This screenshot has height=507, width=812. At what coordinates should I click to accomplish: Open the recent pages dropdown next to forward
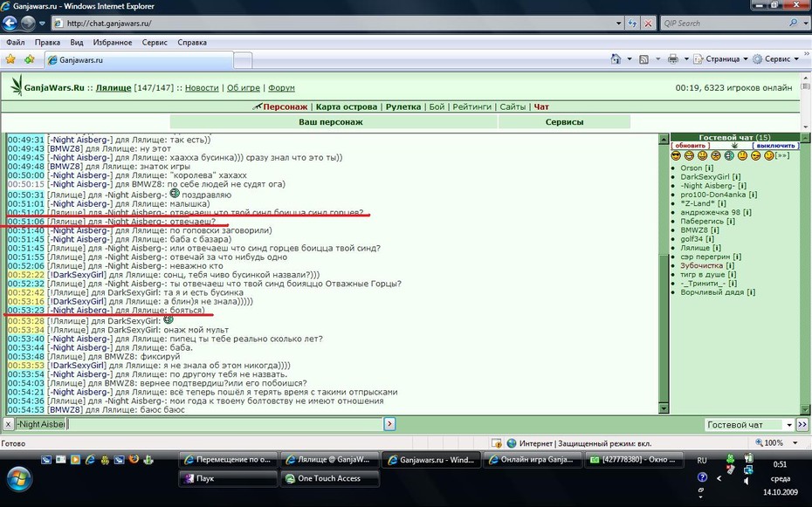point(42,24)
